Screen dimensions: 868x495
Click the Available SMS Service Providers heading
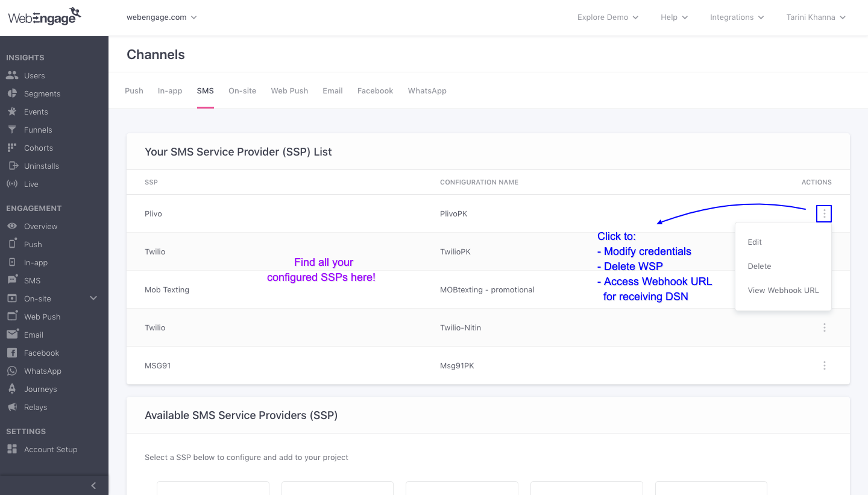coord(241,415)
